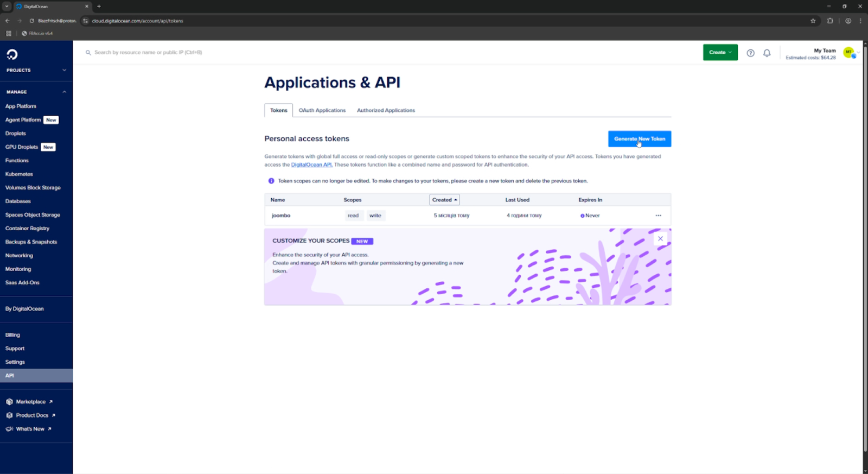Click the Product Docs icon

[9, 415]
